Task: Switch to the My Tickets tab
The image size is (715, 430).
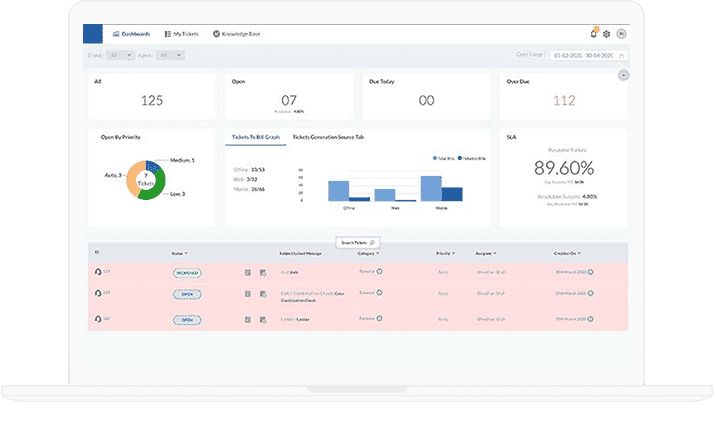Action: coord(182,34)
